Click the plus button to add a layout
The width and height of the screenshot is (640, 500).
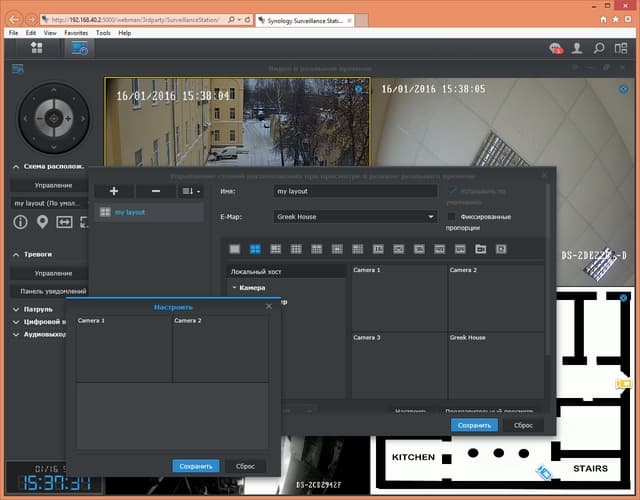coord(114,190)
